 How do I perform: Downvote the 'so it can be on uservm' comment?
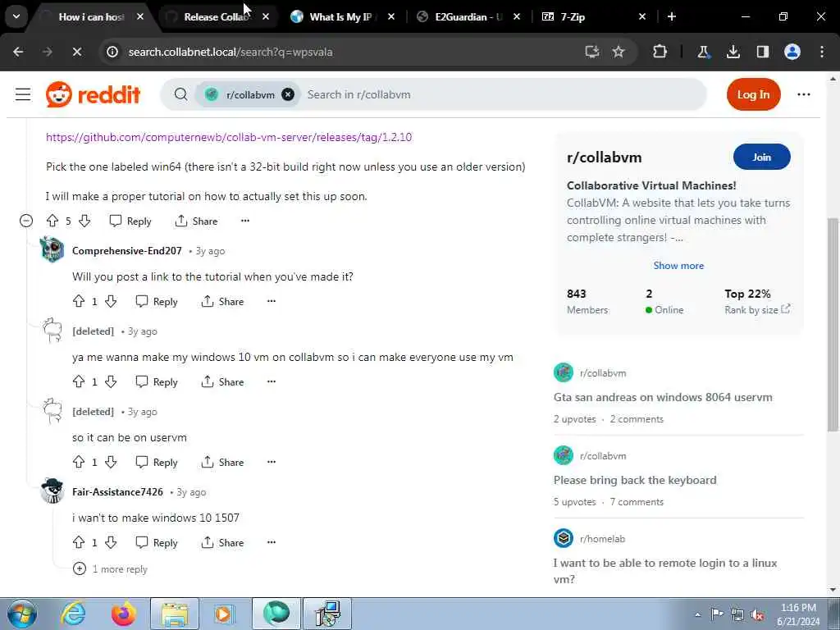point(111,462)
